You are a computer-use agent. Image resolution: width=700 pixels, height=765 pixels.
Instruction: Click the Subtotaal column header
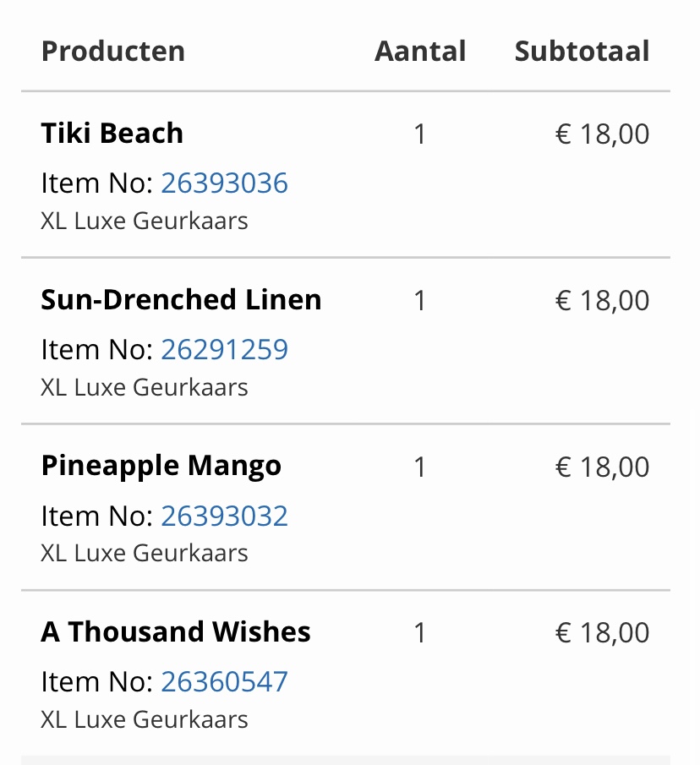click(582, 51)
